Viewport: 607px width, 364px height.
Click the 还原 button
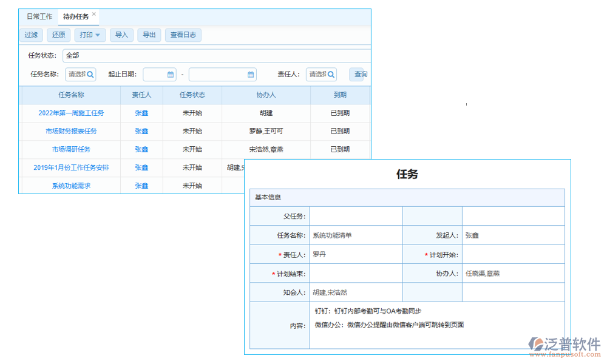(x=58, y=35)
